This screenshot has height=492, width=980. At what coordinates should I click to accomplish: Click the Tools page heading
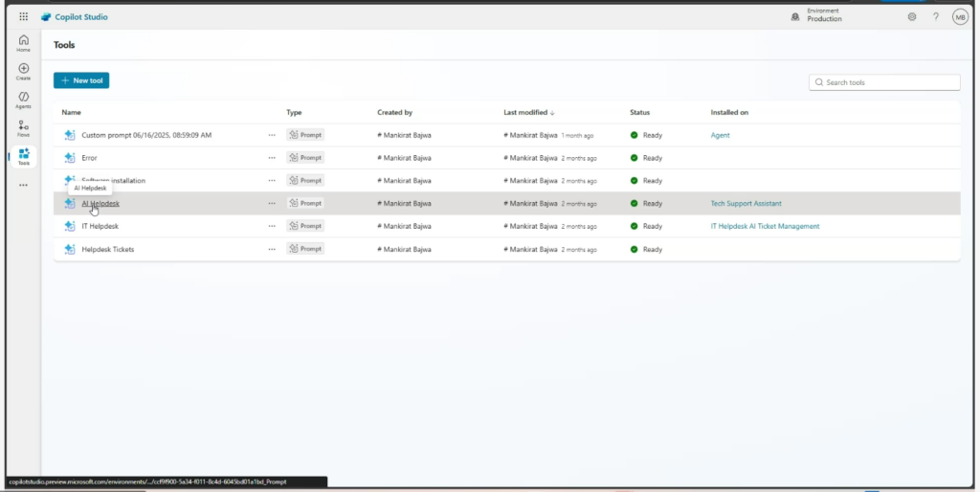[x=64, y=45]
